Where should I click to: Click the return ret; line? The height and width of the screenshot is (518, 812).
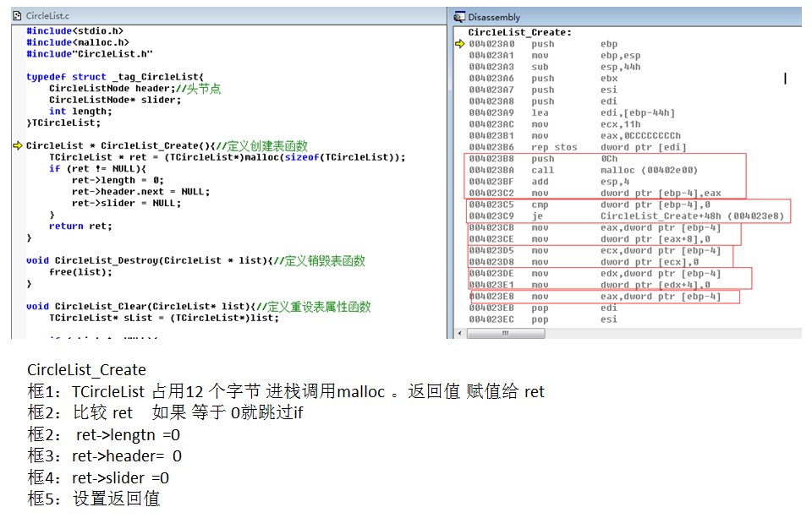point(80,226)
